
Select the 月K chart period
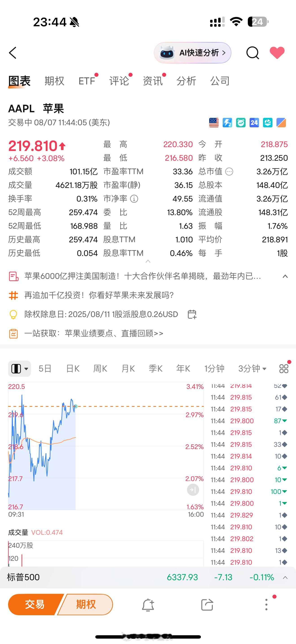128,368
